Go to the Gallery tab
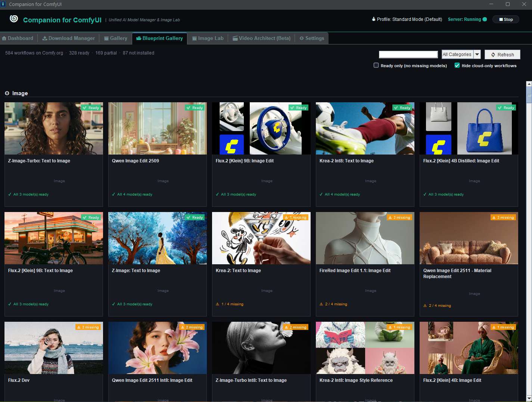The image size is (532, 402). coord(116,38)
